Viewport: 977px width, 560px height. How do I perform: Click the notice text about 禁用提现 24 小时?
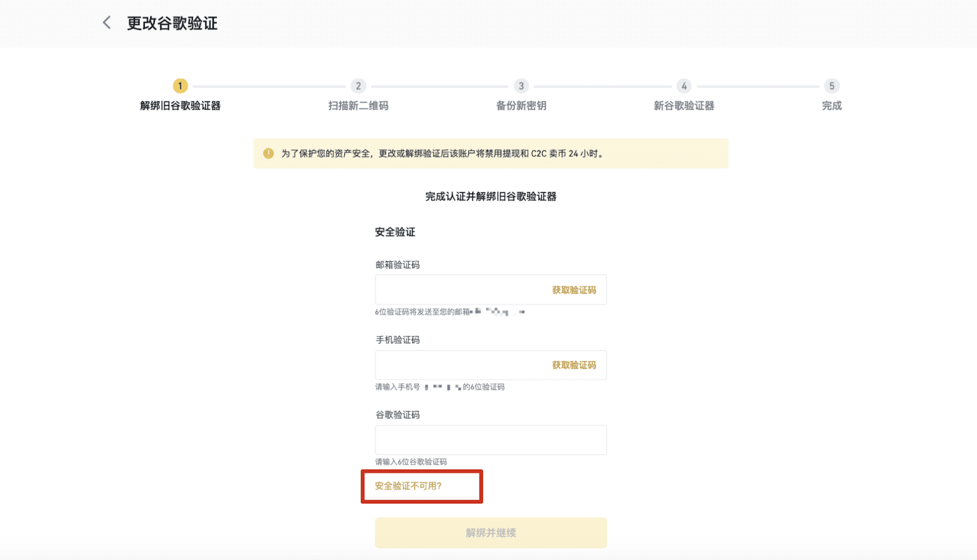[x=443, y=153]
